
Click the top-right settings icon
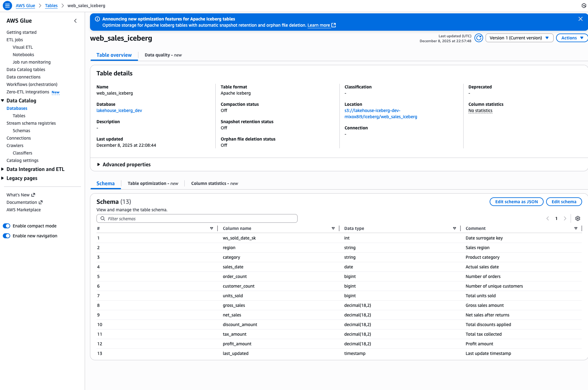pos(584,6)
